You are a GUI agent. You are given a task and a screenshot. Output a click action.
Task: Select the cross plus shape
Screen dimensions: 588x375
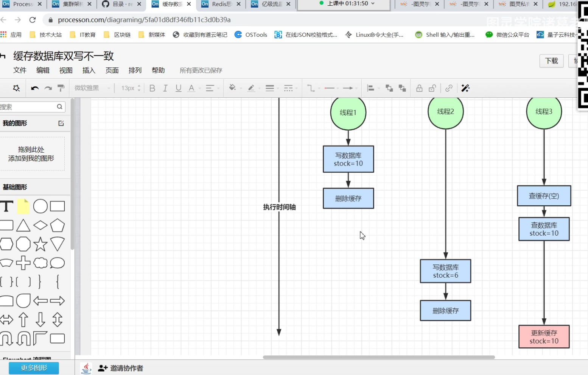pos(23,263)
